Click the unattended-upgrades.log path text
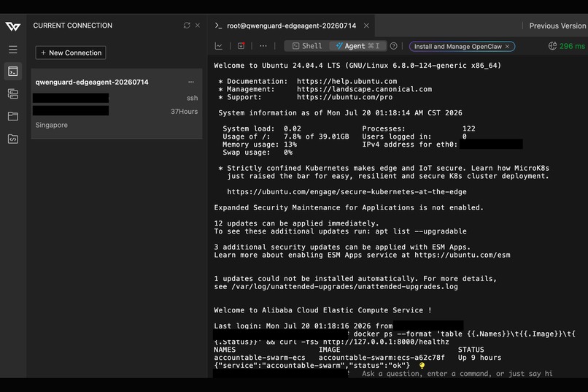588x392 pixels. coord(344,287)
